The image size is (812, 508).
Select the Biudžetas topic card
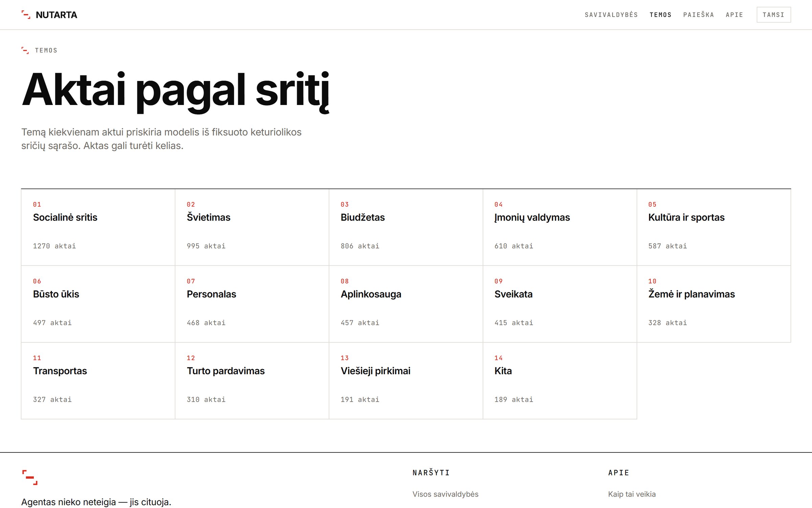pyautogui.click(x=406, y=227)
